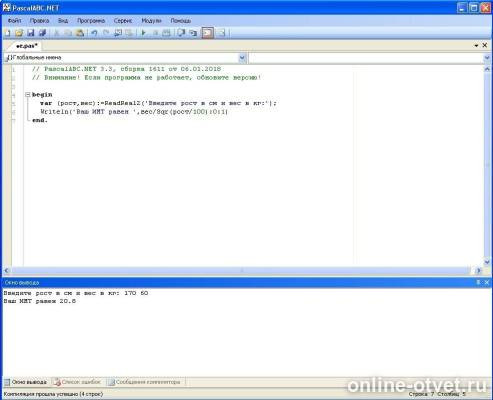The width and height of the screenshot is (493, 400).
Task: Select the .pas file editor tab
Action: pos(26,46)
